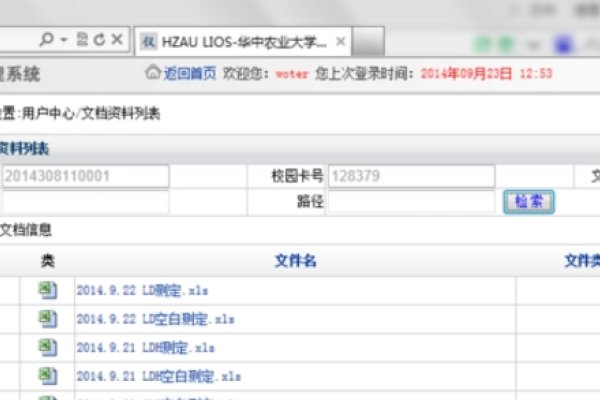Click the empty field below student number
The image size is (600, 400).
tap(86, 202)
